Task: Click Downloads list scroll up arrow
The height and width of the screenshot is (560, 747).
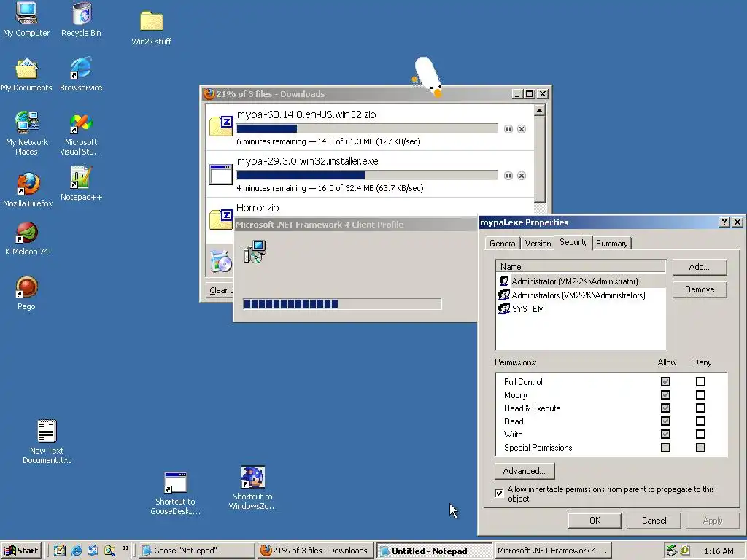Action: point(539,111)
